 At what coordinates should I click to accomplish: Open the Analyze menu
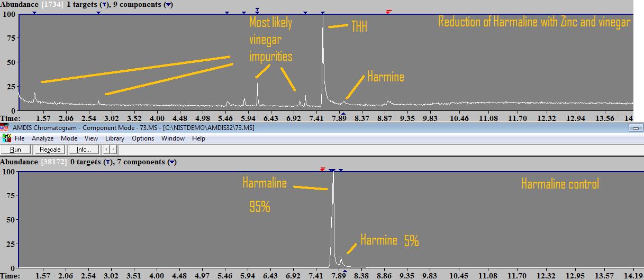42,138
